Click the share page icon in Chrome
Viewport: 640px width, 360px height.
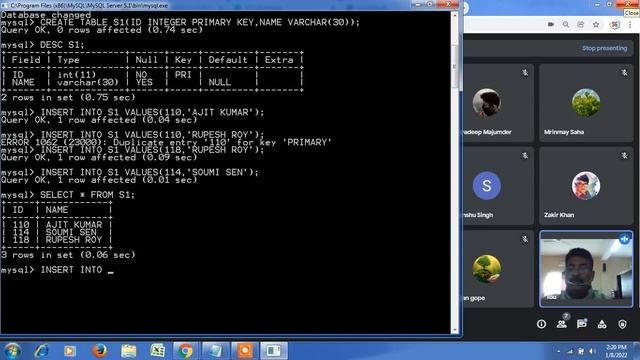coord(580,24)
